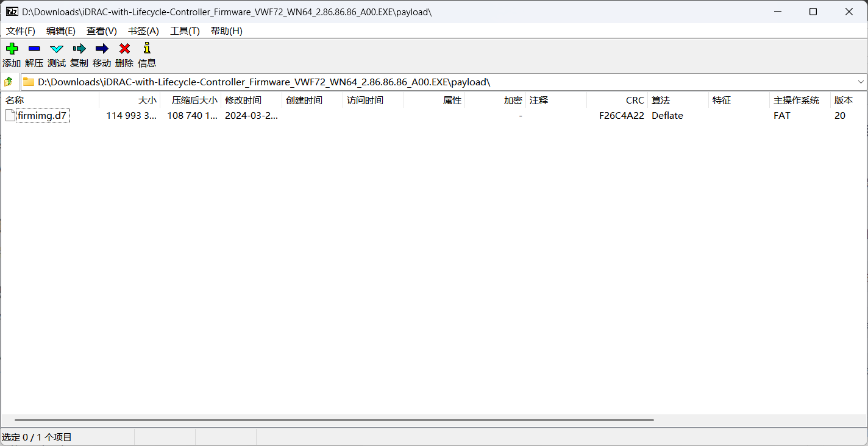
Task: Sort by 版本 column header
Action: 848,101
